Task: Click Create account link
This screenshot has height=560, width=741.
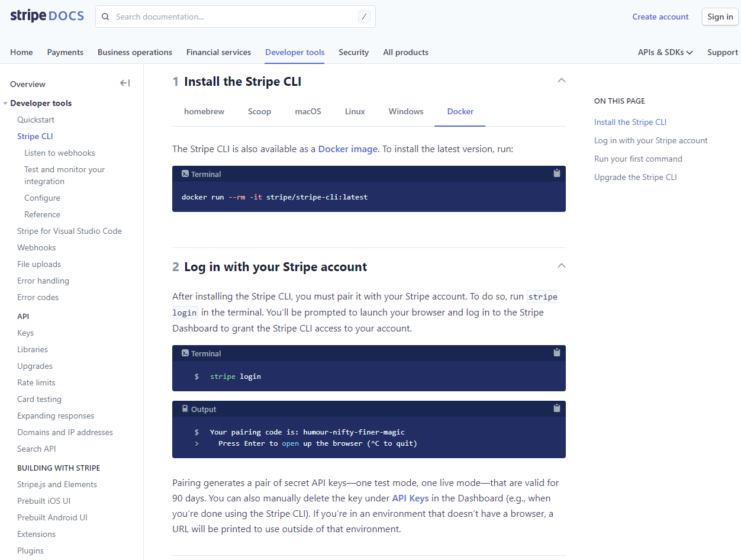Action: [x=661, y=17]
